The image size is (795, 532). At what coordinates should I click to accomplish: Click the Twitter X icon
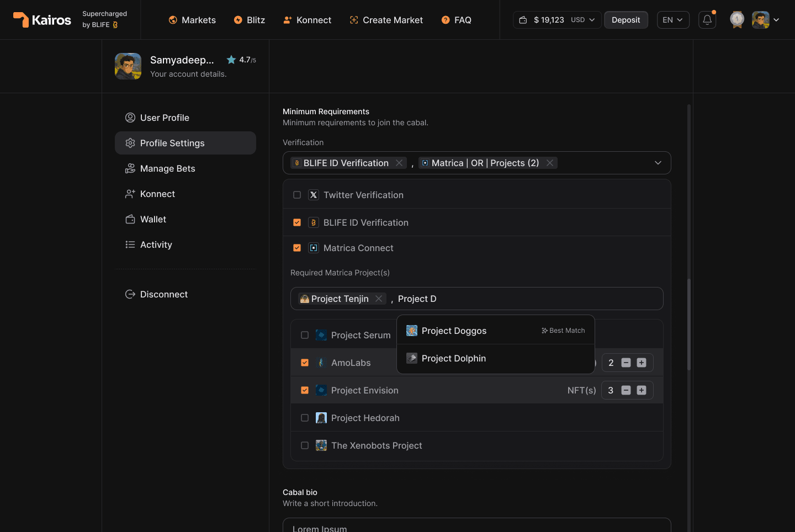tap(314, 195)
